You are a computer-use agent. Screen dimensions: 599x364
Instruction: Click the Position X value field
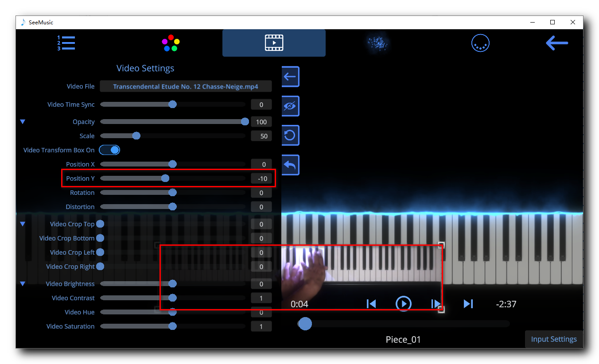pyautogui.click(x=261, y=164)
